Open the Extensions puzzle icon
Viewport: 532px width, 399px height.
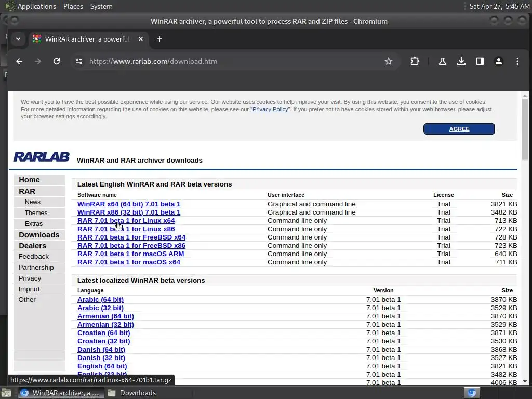pyautogui.click(x=415, y=61)
